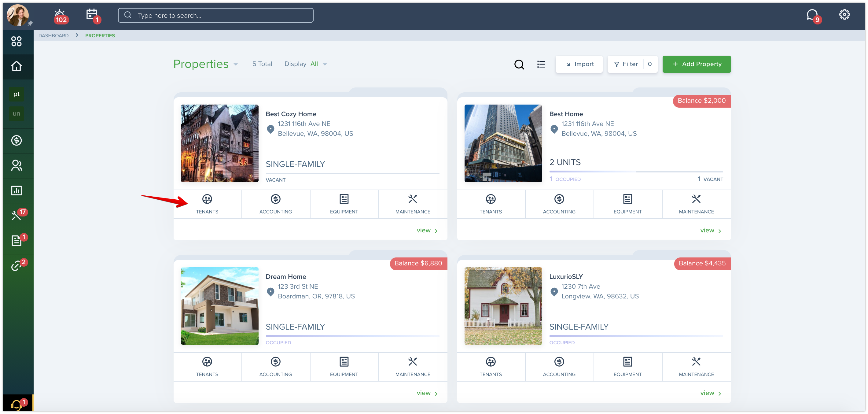Click the LuxurioSLY title
Image resolution: width=868 pixels, height=414 pixels.
[566, 276]
